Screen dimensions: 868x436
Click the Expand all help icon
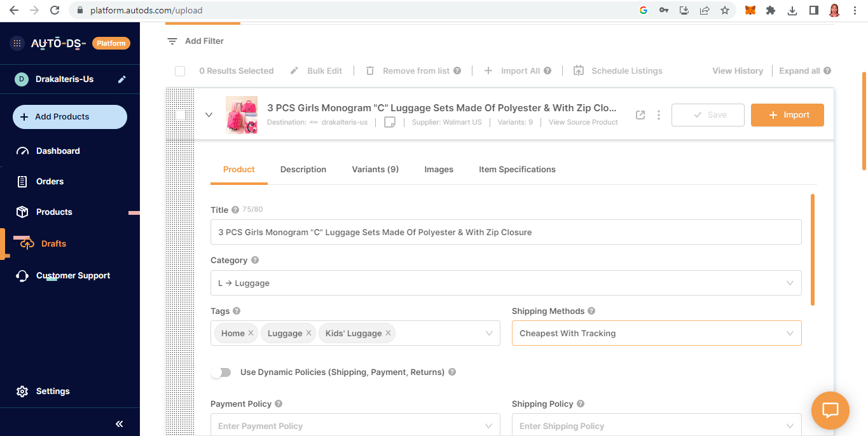coord(827,71)
